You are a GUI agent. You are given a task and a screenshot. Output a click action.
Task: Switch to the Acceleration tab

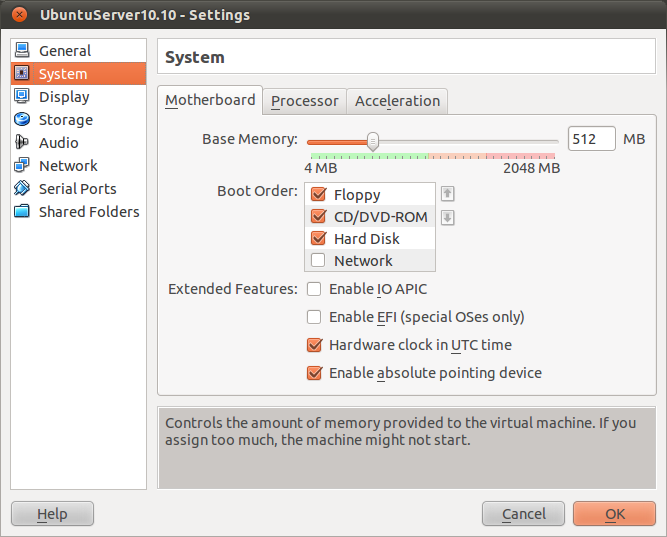pyautogui.click(x=397, y=101)
